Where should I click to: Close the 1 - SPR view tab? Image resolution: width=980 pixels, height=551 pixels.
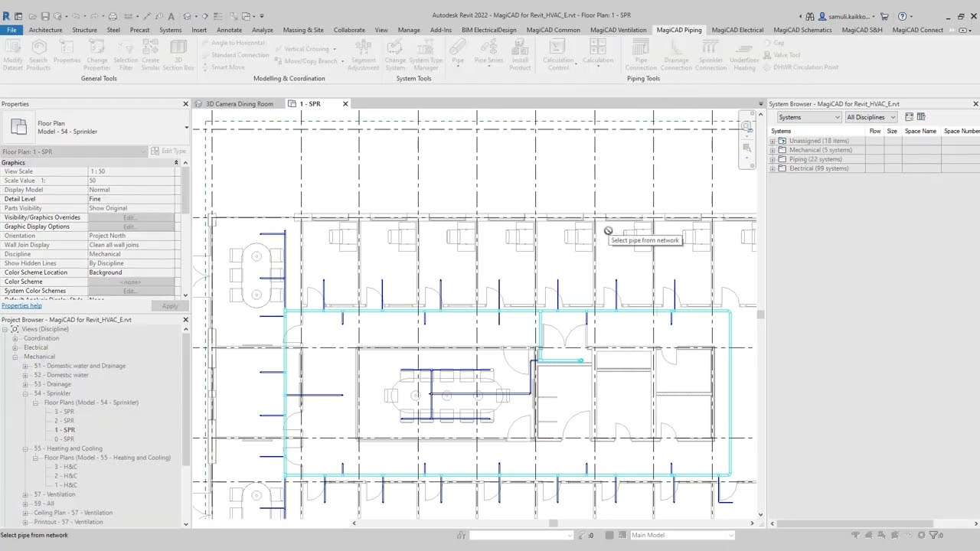(345, 104)
